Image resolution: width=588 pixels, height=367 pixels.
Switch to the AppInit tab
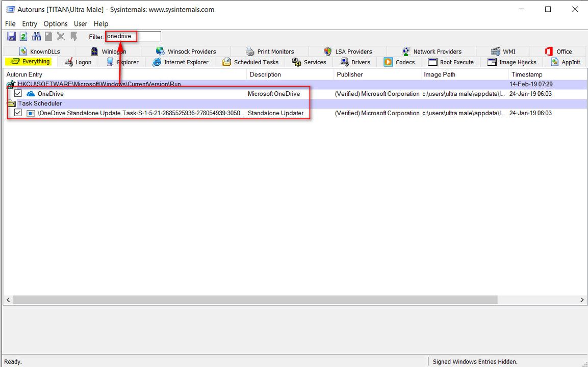[566, 62]
